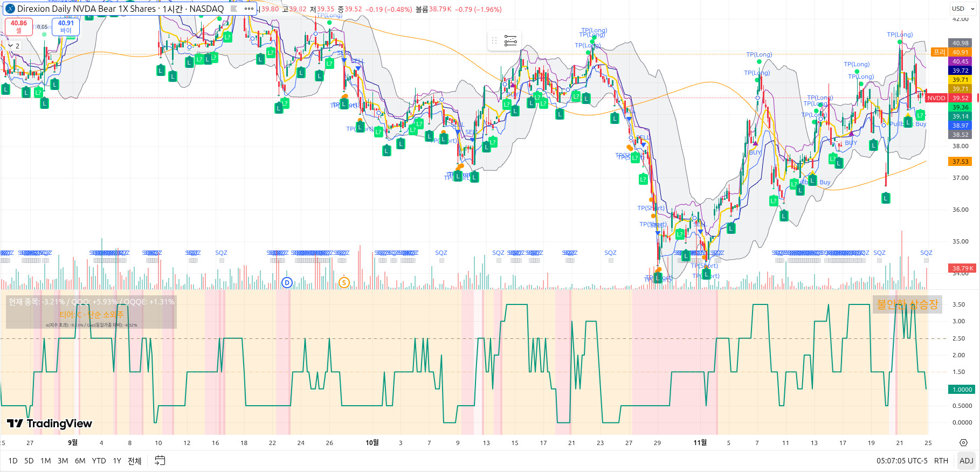Click the dark blue 39.72 axis label

pyautogui.click(x=960, y=71)
